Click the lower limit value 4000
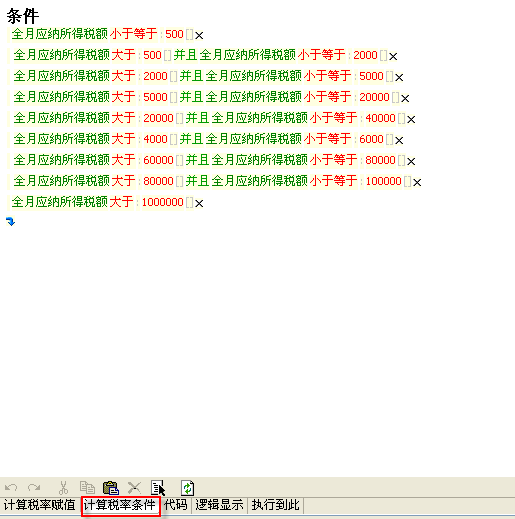 pyautogui.click(x=155, y=139)
